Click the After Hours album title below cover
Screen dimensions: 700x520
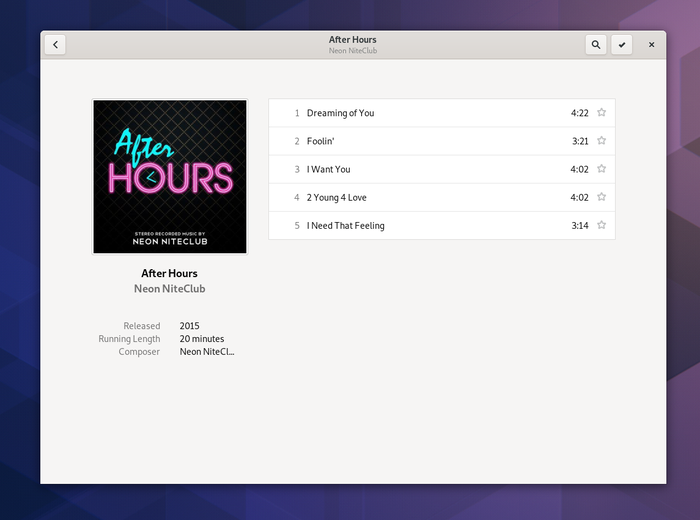[x=169, y=273]
